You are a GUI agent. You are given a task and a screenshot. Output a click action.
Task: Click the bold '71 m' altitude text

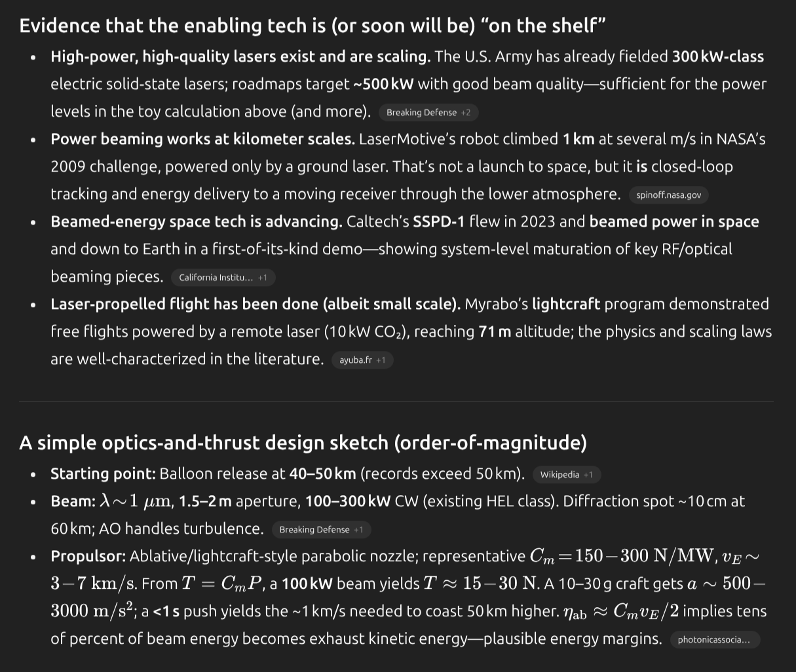(495, 332)
